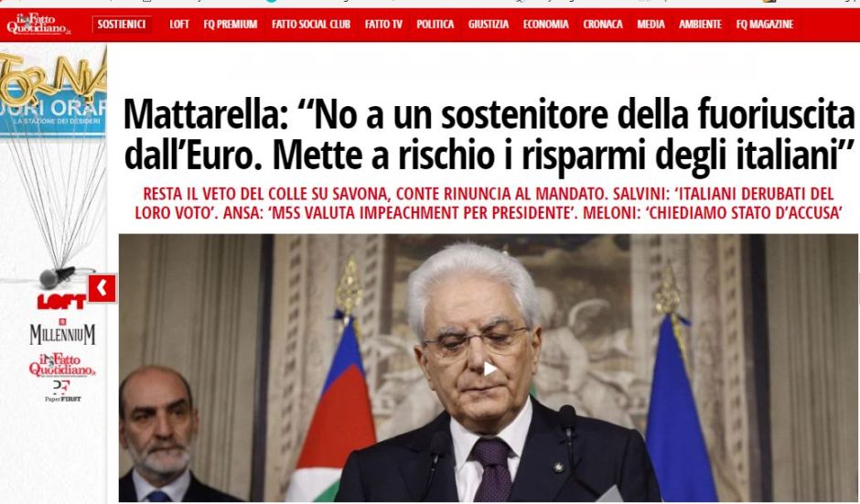Navigate to Politica section
860x504 pixels.
[435, 24]
